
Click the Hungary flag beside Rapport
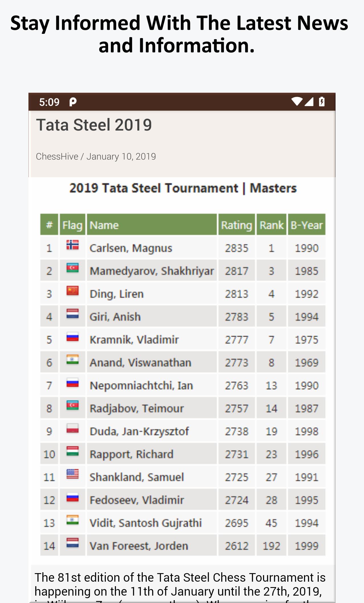pos(73,451)
